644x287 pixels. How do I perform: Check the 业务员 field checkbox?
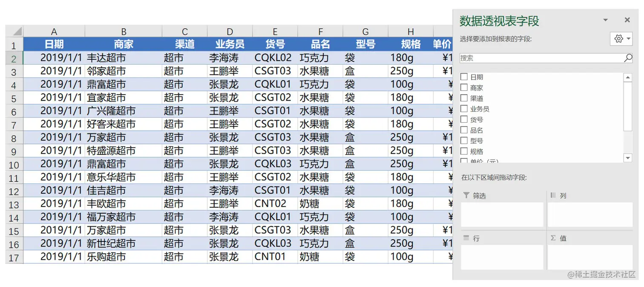coord(464,109)
